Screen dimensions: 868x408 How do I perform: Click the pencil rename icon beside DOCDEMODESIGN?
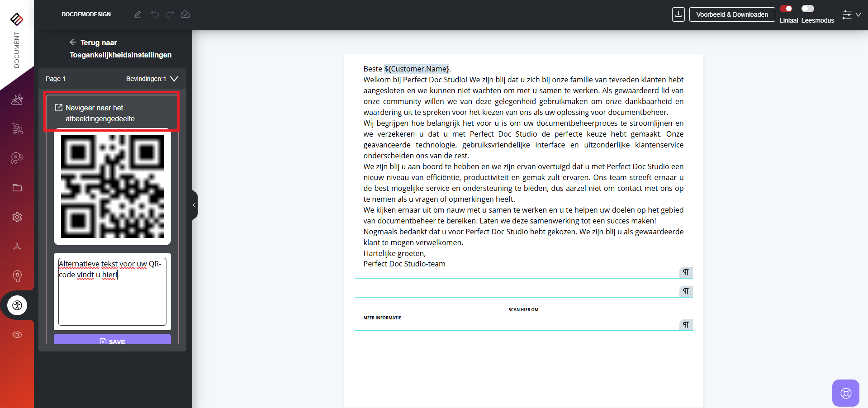138,14
